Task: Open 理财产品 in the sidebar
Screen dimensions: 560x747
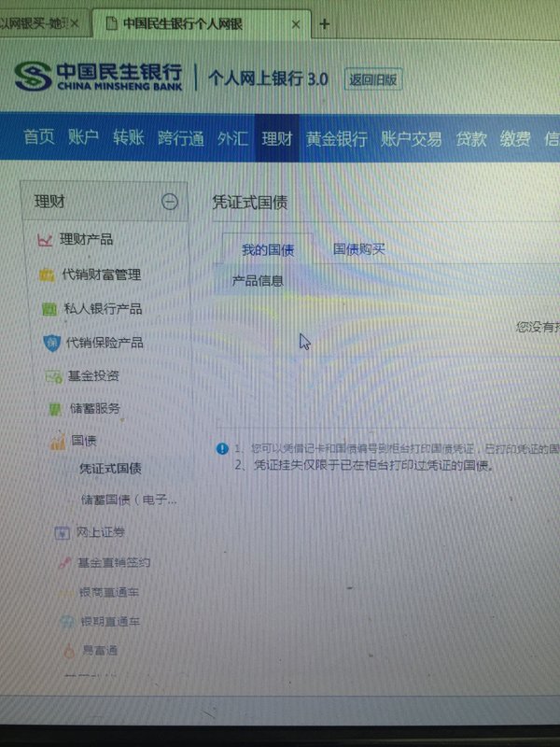Action: pyautogui.click(x=86, y=239)
